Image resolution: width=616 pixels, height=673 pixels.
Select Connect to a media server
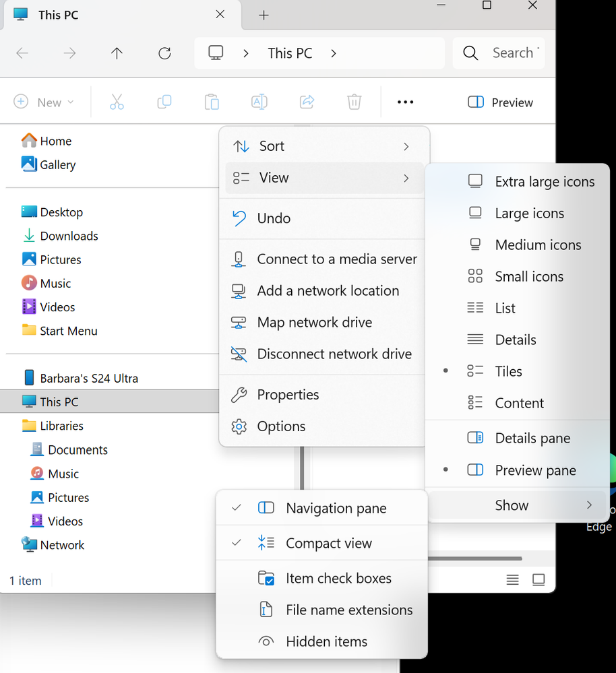321,259
